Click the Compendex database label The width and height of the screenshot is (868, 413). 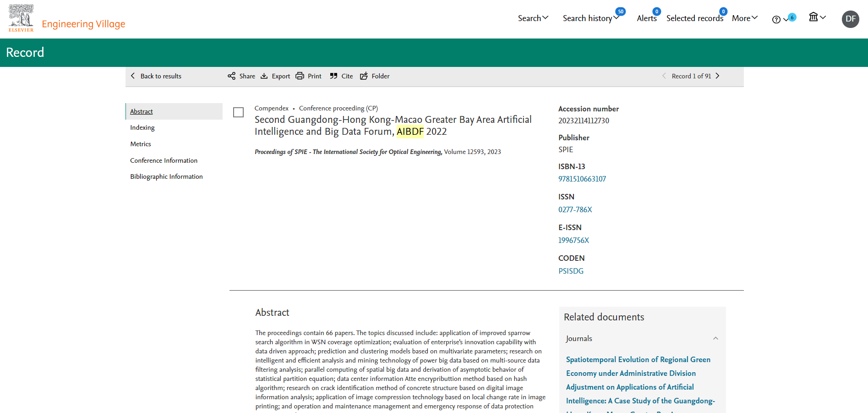tap(272, 108)
